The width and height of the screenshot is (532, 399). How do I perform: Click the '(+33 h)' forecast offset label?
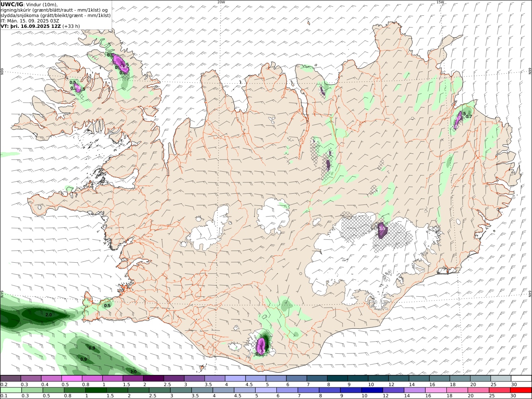click(71, 26)
